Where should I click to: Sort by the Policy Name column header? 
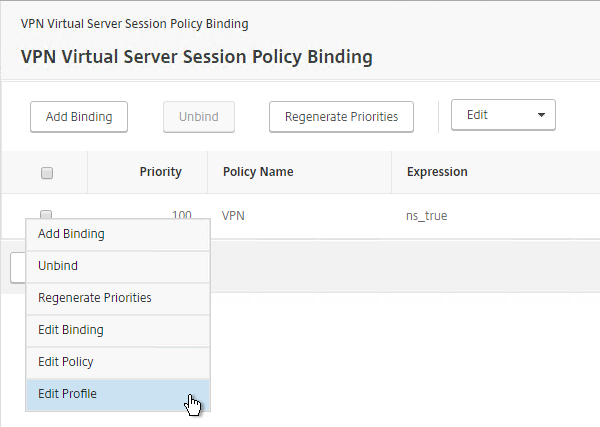pyautogui.click(x=258, y=172)
